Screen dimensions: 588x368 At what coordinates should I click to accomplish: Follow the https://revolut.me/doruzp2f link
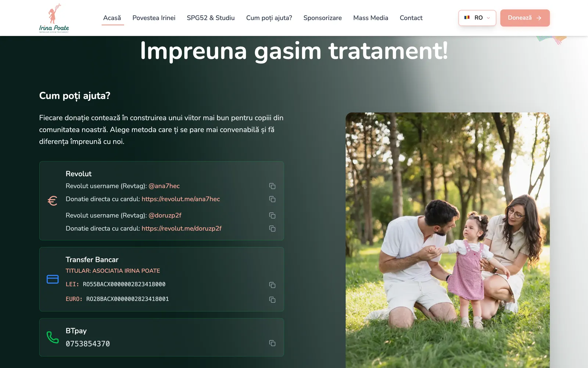pos(182,229)
